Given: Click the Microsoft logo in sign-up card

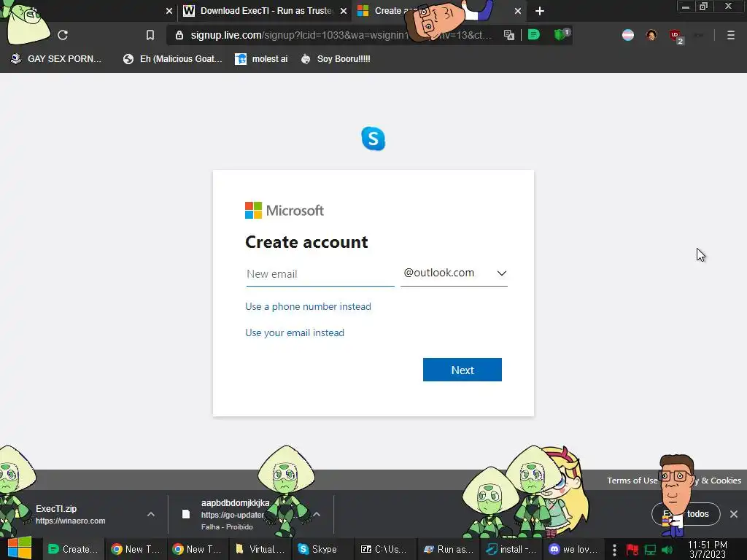Looking at the screenshot, I should coord(285,210).
